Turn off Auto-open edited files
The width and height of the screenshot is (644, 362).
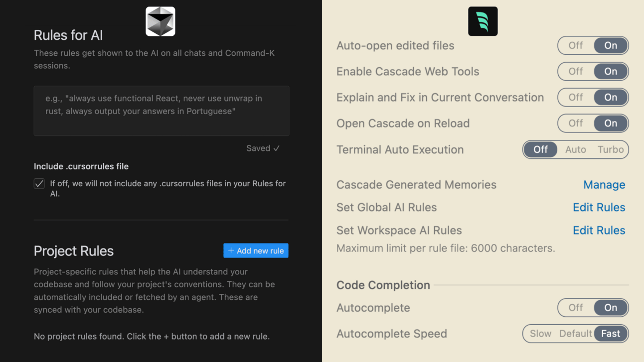coord(576,45)
